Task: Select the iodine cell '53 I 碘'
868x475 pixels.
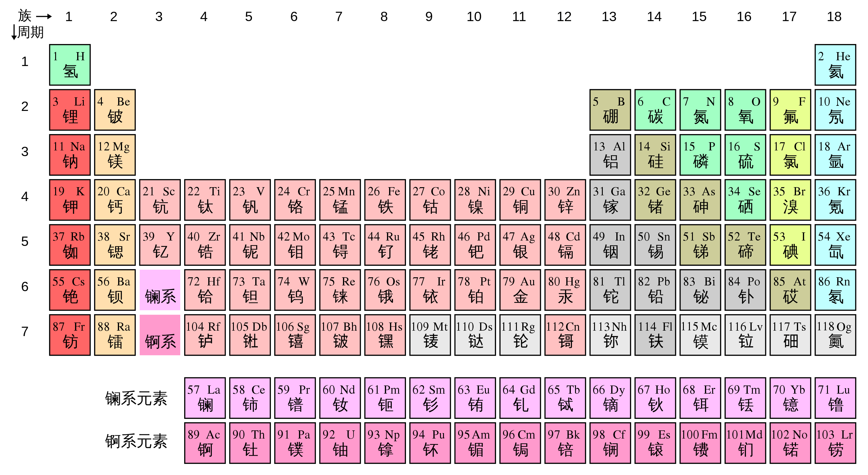Action: click(x=790, y=245)
